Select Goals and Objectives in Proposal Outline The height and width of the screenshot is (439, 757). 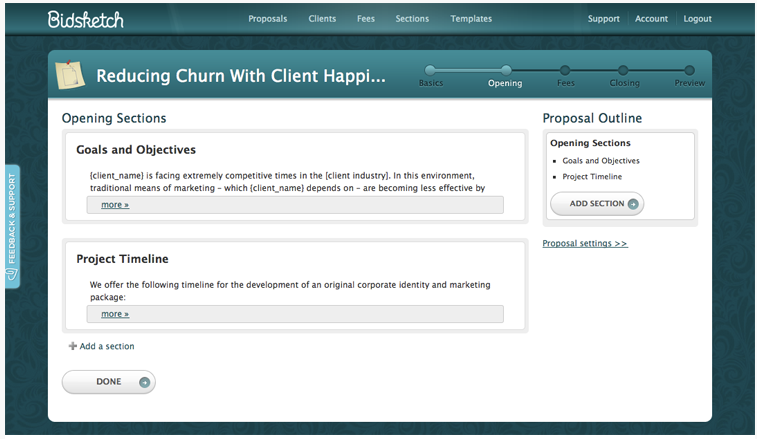pyautogui.click(x=601, y=160)
